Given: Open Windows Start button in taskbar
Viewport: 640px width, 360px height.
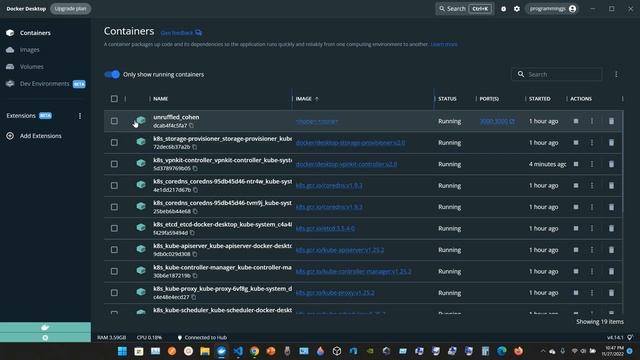Looking at the screenshot, I should coord(122,351).
